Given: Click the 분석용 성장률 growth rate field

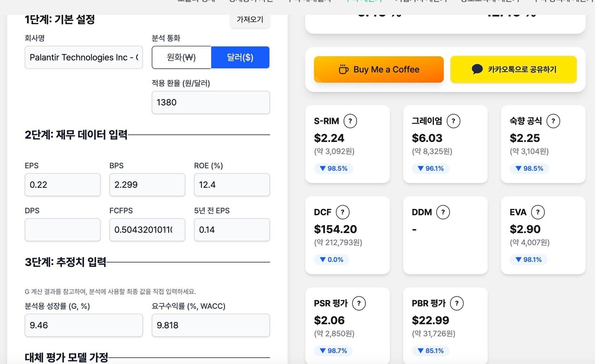Looking at the screenshot, I should (x=84, y=325).
